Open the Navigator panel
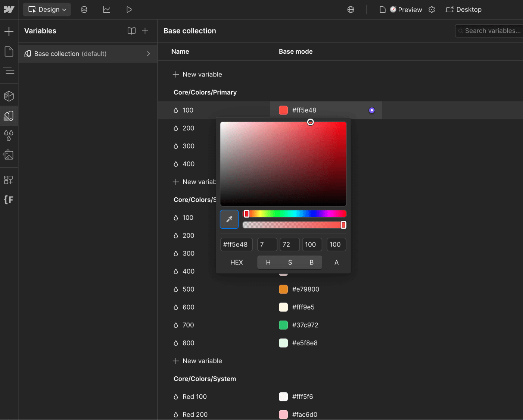 coord(9,71)
